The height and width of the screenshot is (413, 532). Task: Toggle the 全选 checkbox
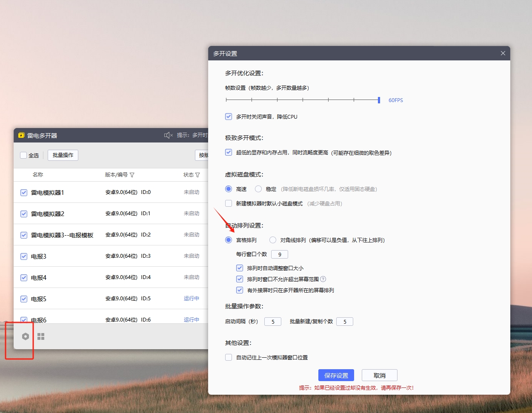point(23,155)
